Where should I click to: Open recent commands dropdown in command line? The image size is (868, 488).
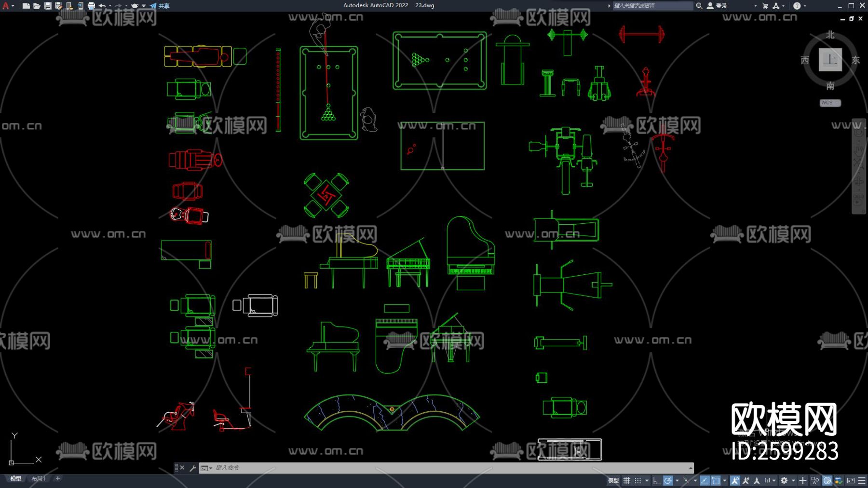click(206, 468)
